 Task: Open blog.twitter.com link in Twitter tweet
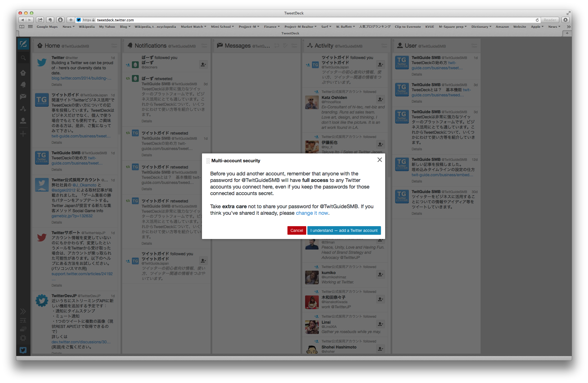(81, 78)
